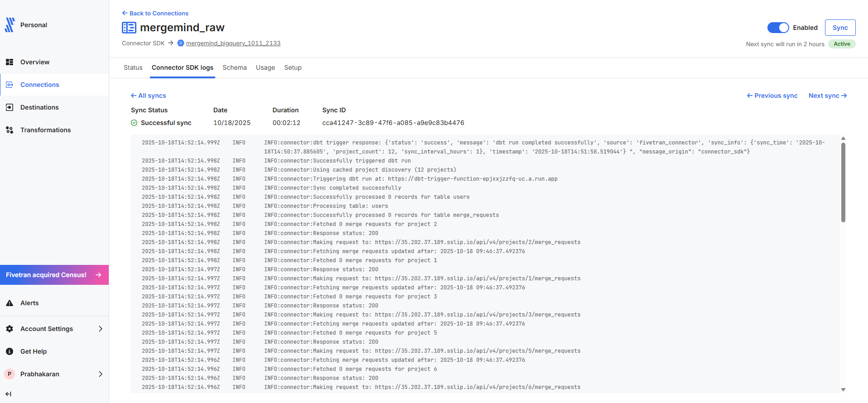Viewport: 868px width, 403px height.
Task: Click log line 'Sync completed successfully'
Action: [333, 188]
